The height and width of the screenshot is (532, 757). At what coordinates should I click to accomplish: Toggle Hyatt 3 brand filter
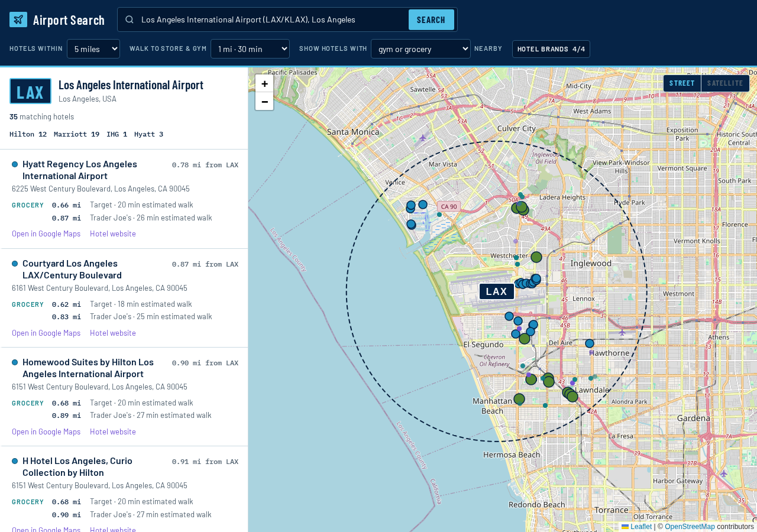click(x=149, y=134)
